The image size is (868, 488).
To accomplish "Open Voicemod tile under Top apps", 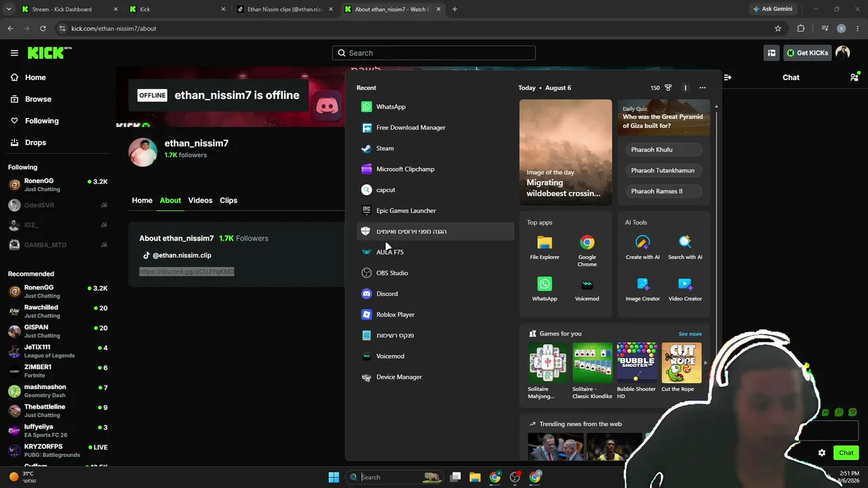I will tap(587, 289).
